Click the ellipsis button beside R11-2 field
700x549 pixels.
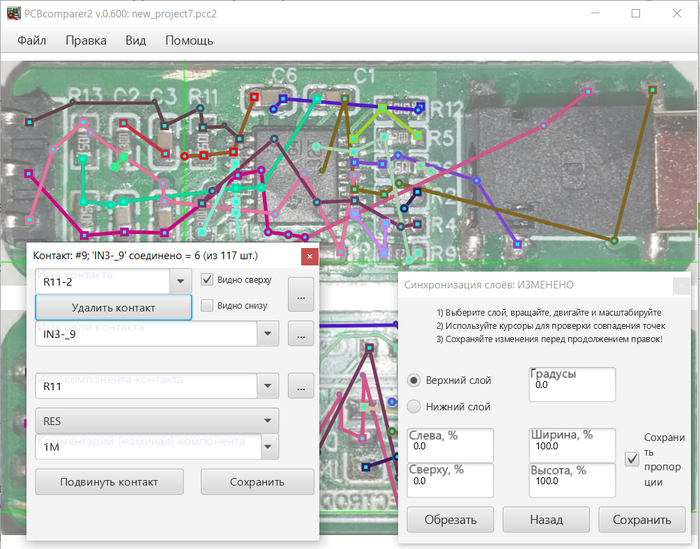click(302, 293)
